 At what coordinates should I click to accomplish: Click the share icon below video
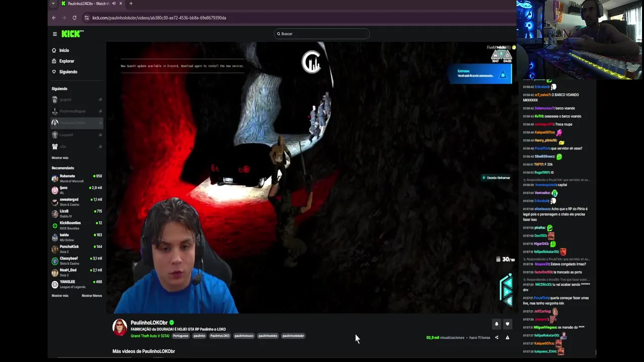point(497,337)
